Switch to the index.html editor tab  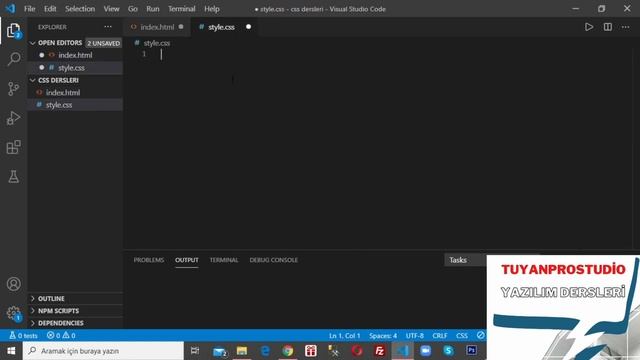click(x=157, y=27)
